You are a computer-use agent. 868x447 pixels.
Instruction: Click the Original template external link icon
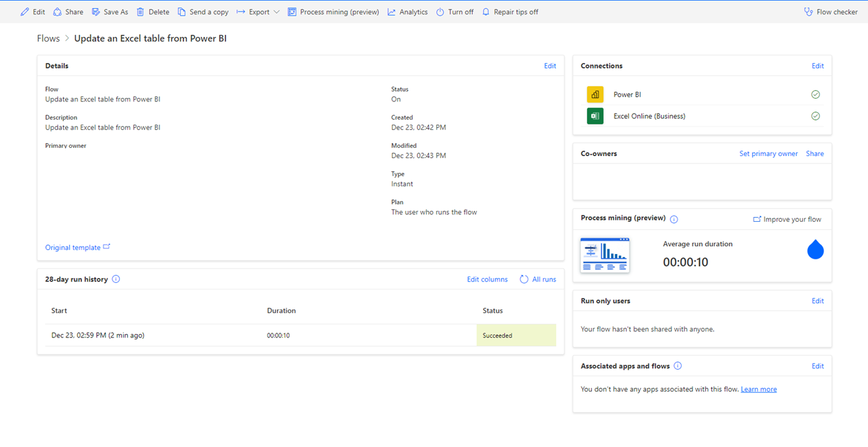tap(106, 247)
